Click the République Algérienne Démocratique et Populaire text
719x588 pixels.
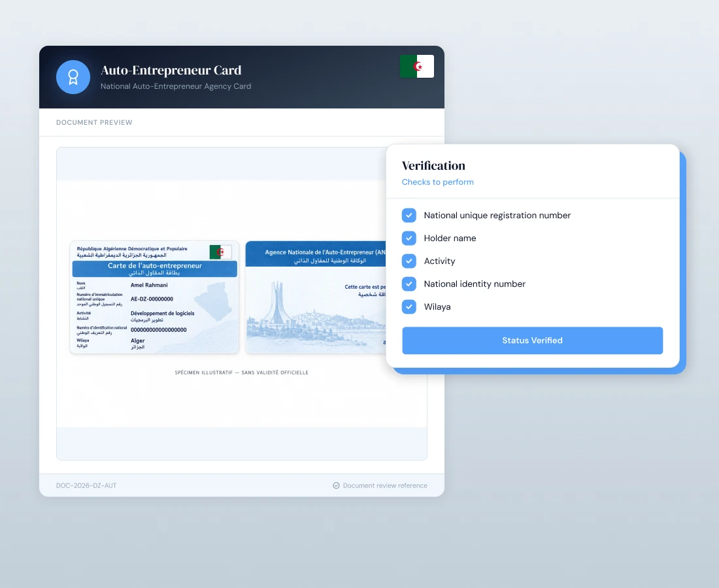coord(132,249)
